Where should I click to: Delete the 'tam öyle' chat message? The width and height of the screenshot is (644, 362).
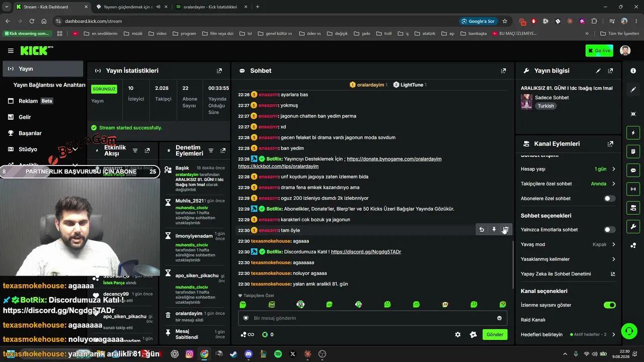pos(506,230)
